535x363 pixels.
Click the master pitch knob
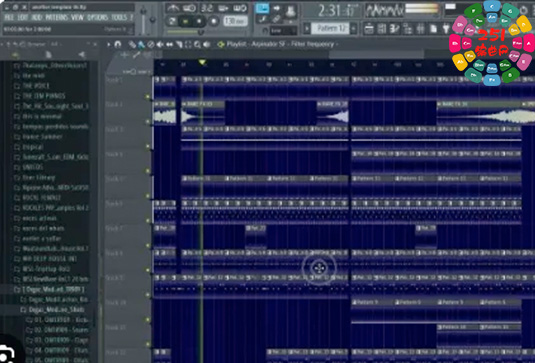click(153, 20)
